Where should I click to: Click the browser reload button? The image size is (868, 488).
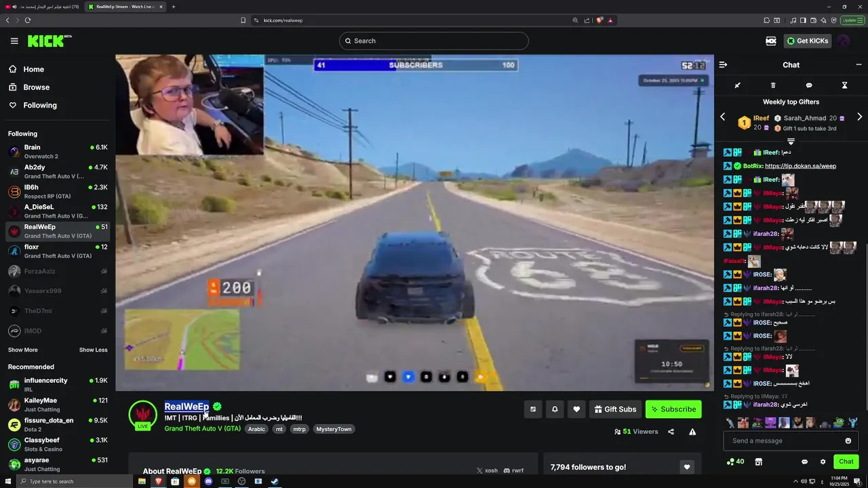[x=28, y=20]
